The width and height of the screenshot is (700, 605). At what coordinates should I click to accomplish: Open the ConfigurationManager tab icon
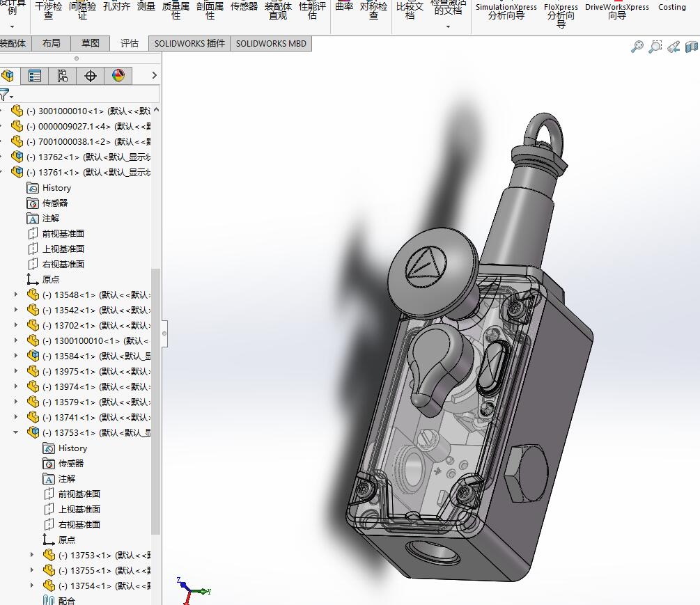click(63, 75)
